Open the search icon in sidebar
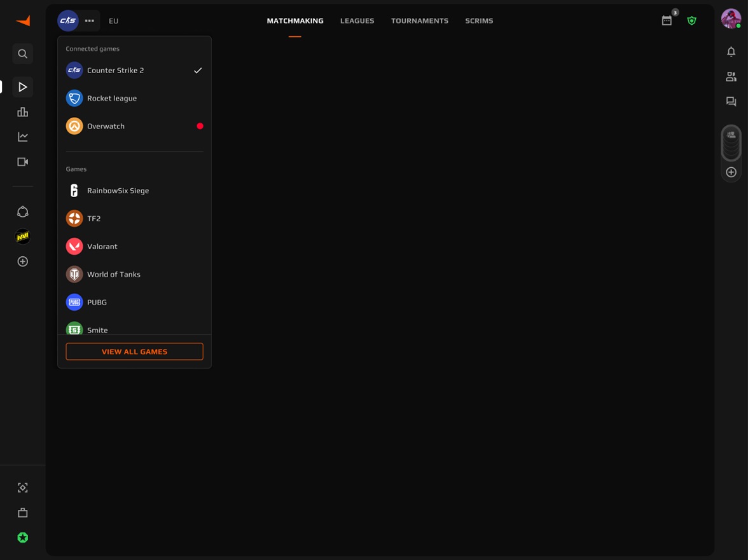748x560 pixels. click(22, 54)
